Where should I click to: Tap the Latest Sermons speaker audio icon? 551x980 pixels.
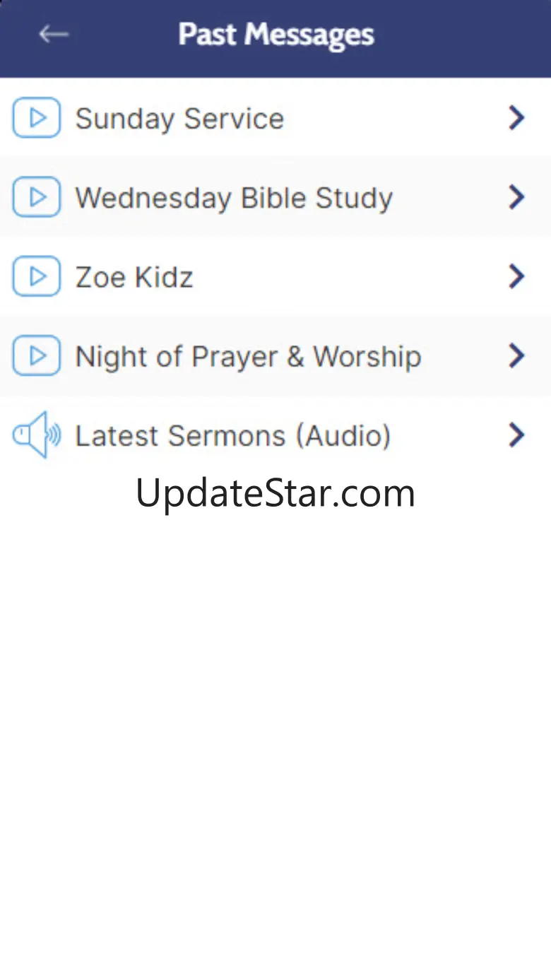click(x=37, y=435)
